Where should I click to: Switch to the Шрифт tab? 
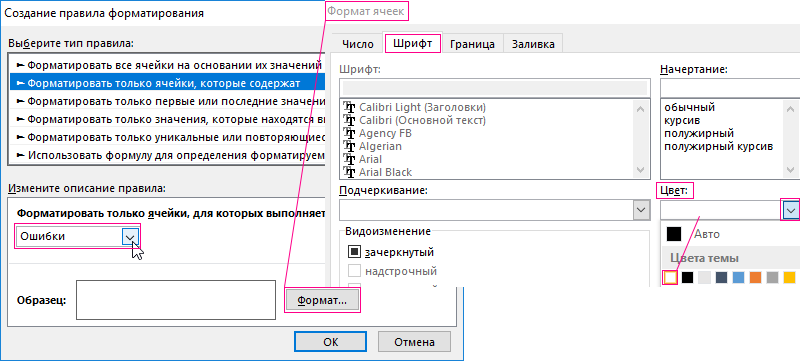412,43
